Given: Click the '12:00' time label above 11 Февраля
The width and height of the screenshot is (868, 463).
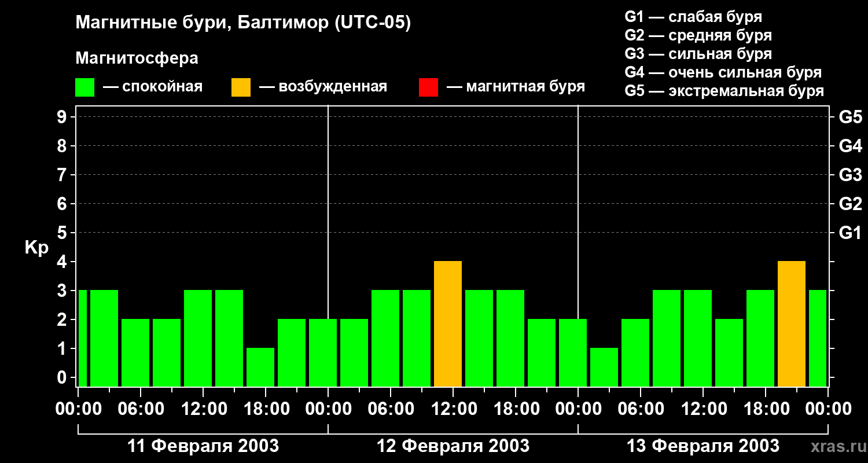Looking at the screenshot, I should [203, 409].
